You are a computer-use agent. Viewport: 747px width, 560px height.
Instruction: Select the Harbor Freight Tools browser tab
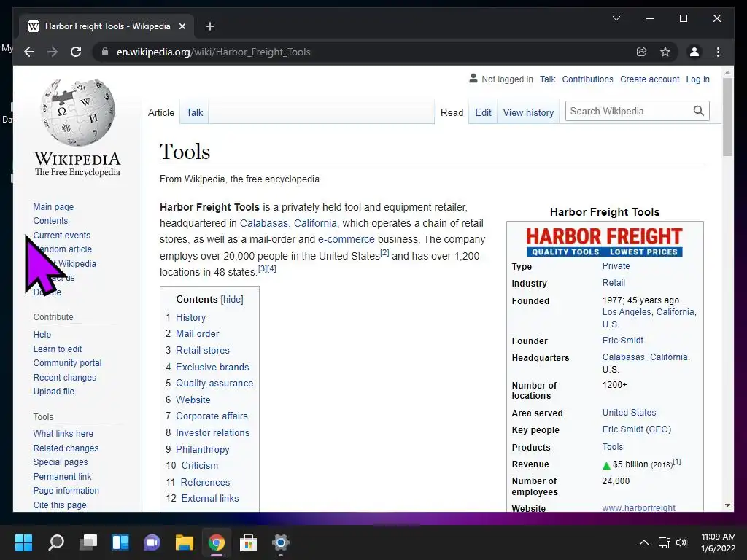click(x=107, y=26)
